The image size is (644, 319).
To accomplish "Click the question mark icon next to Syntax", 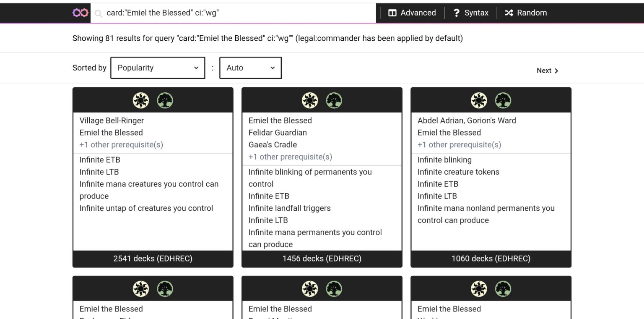I will (456, 13).
